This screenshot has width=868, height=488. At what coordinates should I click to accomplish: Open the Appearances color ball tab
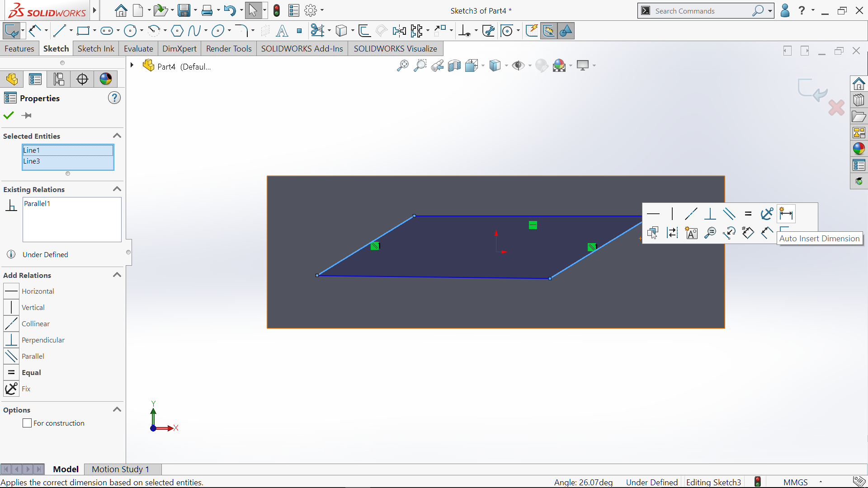click(x=105, y=79)
